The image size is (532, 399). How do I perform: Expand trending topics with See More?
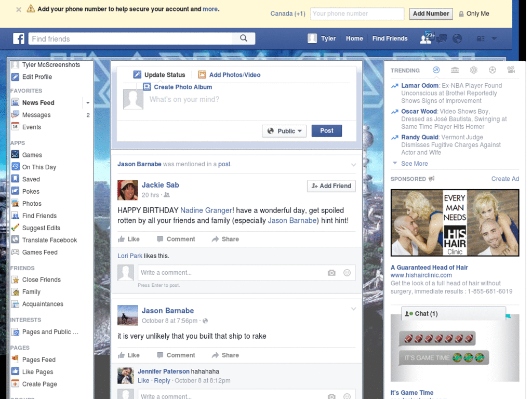pos(414,164)
